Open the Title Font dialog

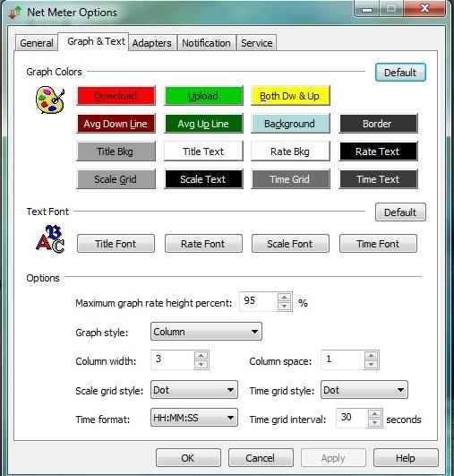pos(116,244)
